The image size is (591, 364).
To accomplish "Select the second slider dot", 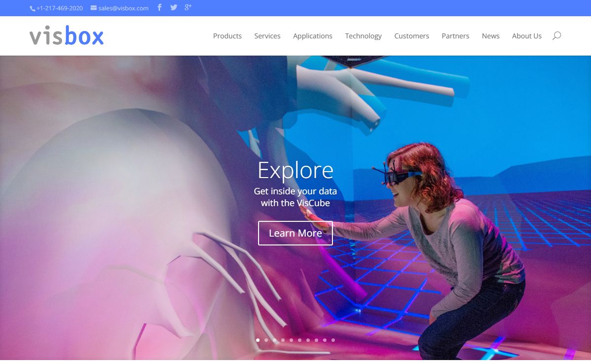I will tap(266, 340).
